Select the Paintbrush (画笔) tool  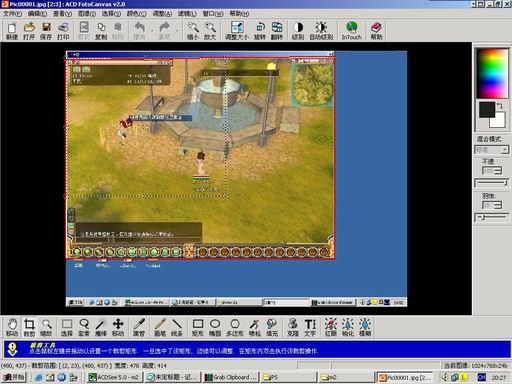point(160,327)
